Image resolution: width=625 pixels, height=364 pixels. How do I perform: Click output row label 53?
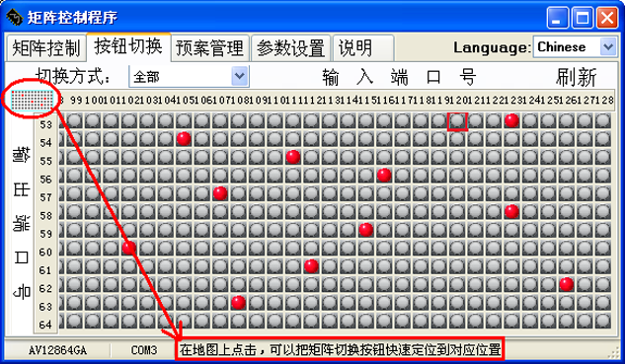tap(45, 124)
